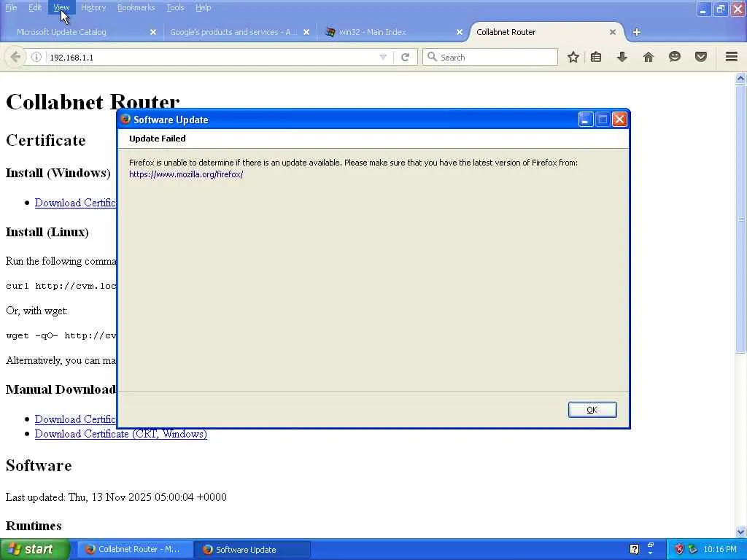Click the Install (Linux) heading

pos(47,232)
